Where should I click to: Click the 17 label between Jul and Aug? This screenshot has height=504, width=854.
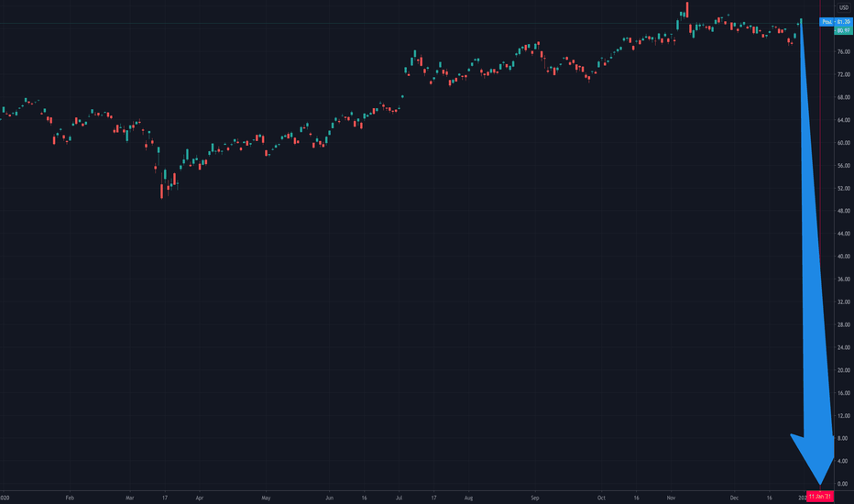[x=433, y=498]
